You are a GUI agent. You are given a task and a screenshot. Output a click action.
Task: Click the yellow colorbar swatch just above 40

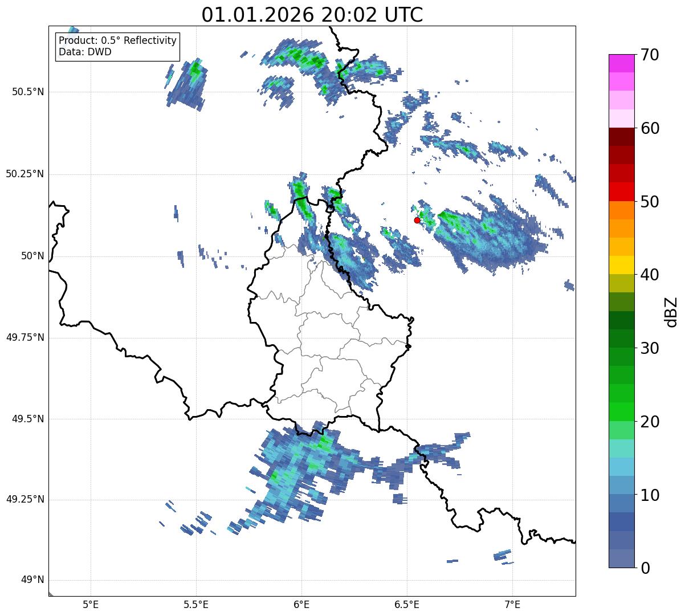click(622, 266)
